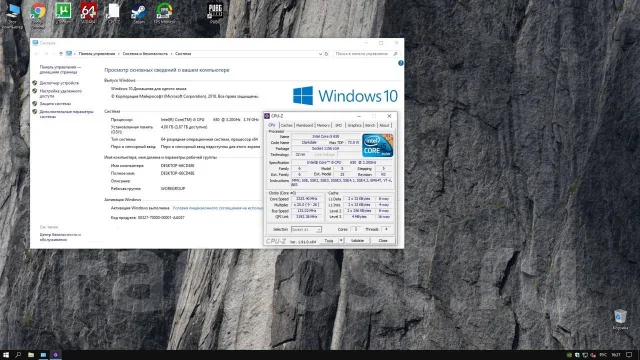Screen dimensions: 640x360
Task: Open the Socket #1 selection dropdown
Action: coord(306,229)
